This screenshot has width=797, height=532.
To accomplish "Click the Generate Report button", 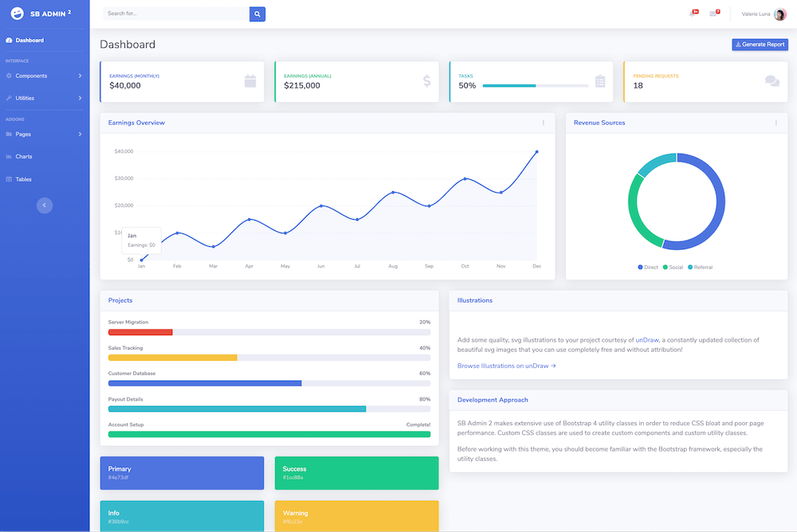I will (760, 45).
